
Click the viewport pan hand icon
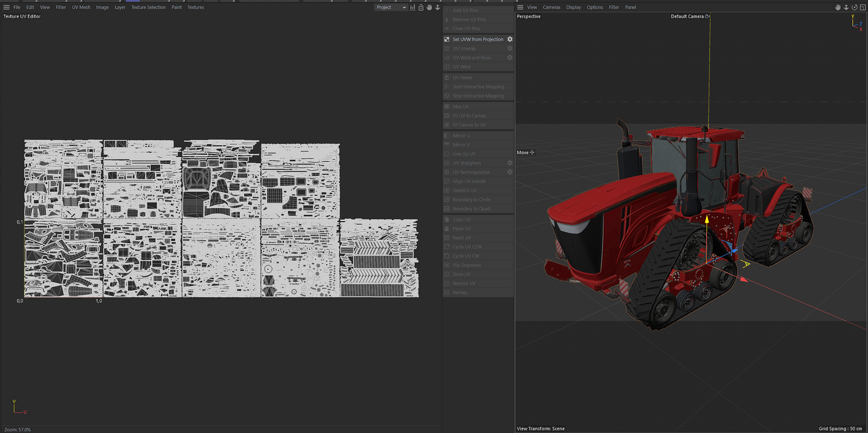point(838,8)
